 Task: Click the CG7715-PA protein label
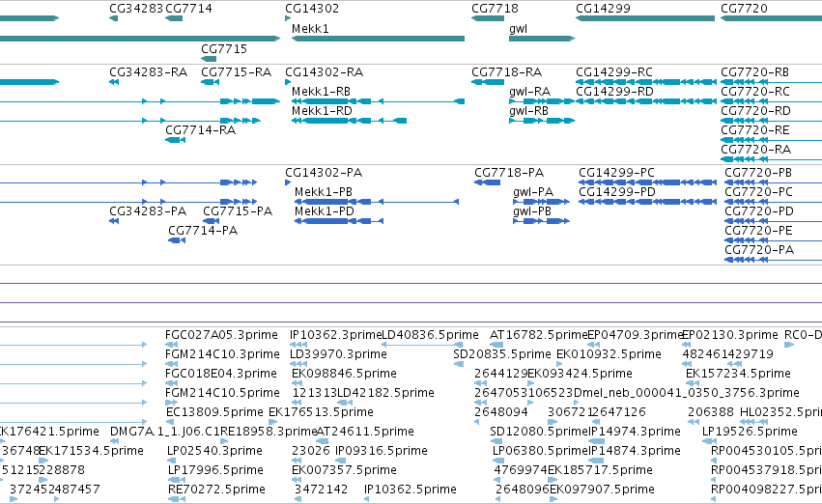pyautogui.click(x=238, y=211)
